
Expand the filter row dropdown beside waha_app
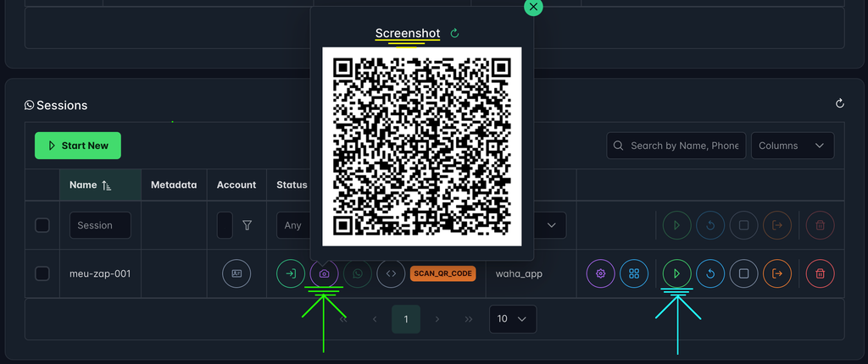coord(551,225)
